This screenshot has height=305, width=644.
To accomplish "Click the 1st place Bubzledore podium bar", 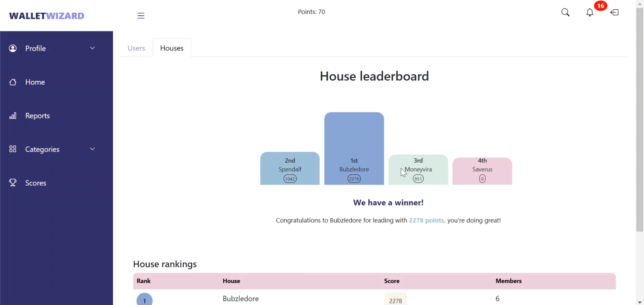I will (x=354, y=148).
